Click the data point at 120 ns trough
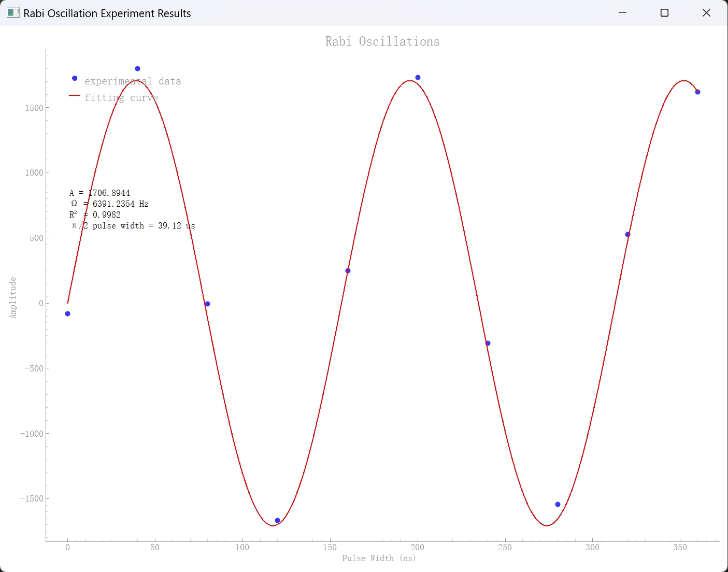The width and height of the screenshot is (728, 572). (277, 520)
